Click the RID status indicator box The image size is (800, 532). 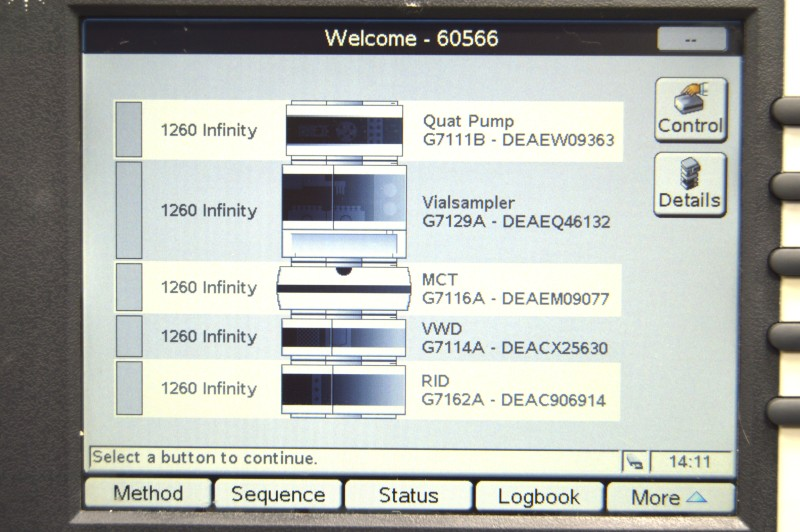point(129,388)
